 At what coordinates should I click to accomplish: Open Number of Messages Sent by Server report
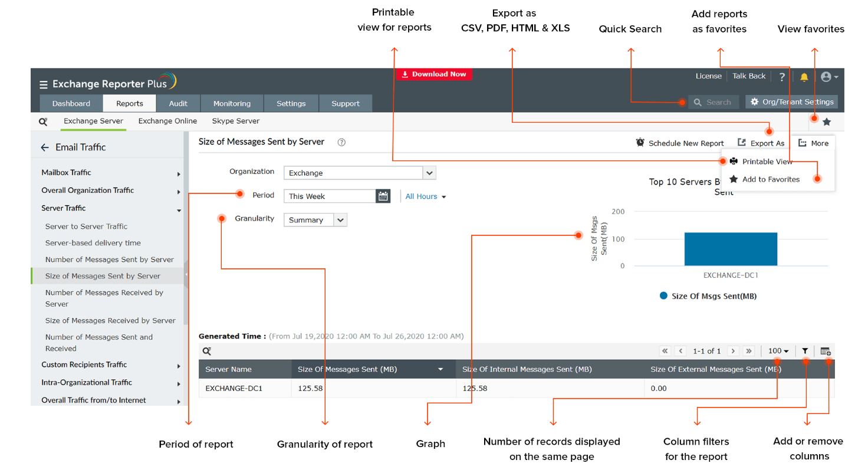110,260
